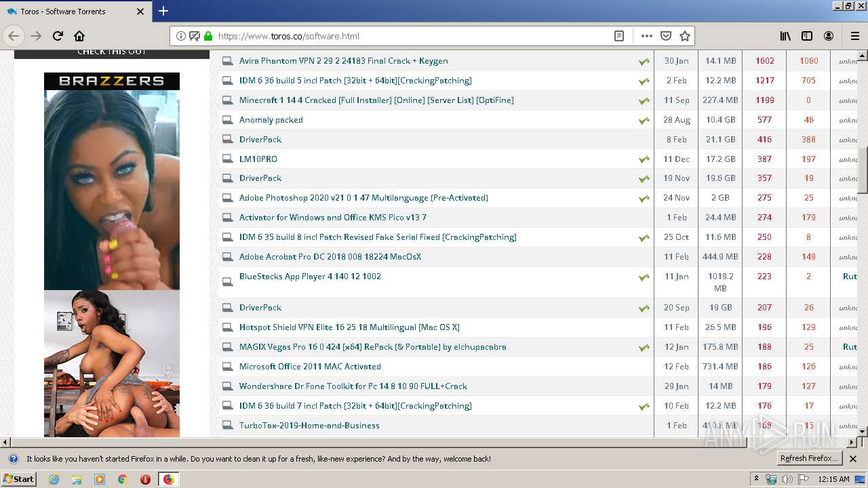Dismiss the Firefox refresh notification bar
This screenshot has height=488, width=868.
pos(853,459)
